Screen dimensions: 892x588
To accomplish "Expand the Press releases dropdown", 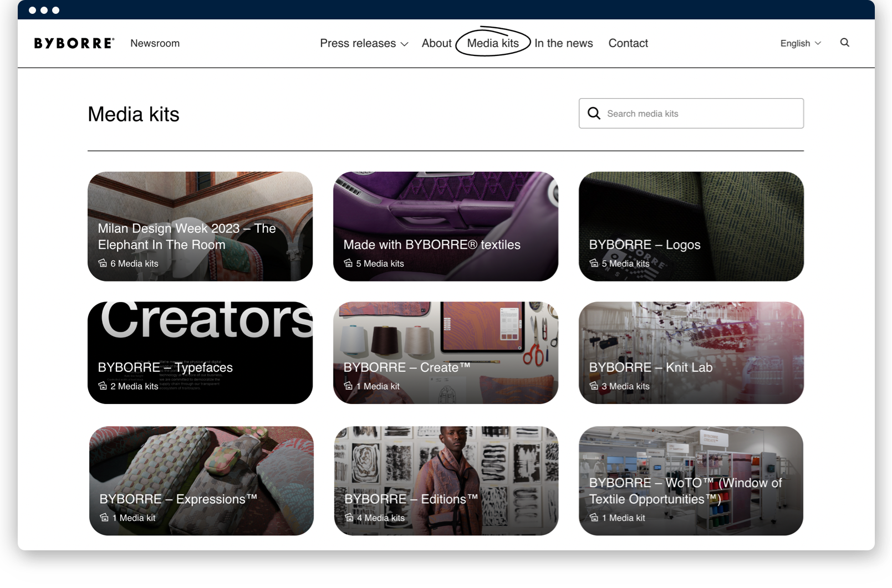I will pos(358,43).
